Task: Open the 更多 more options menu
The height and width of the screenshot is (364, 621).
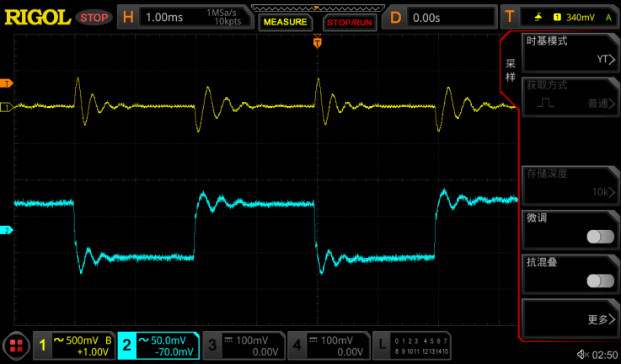Action: coord(570,318)
